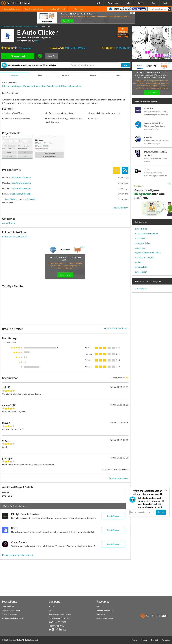The image size is (172, 644).
Task: Click the Auto Clickers category link
Action: (8, 223)
